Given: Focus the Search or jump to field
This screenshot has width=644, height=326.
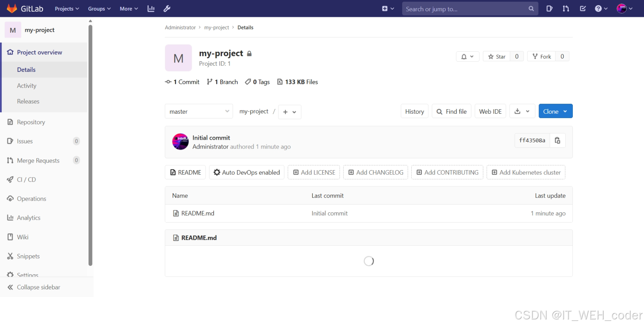Looking at the screenshot, I should pyautogui.click(x=470, y=9).
